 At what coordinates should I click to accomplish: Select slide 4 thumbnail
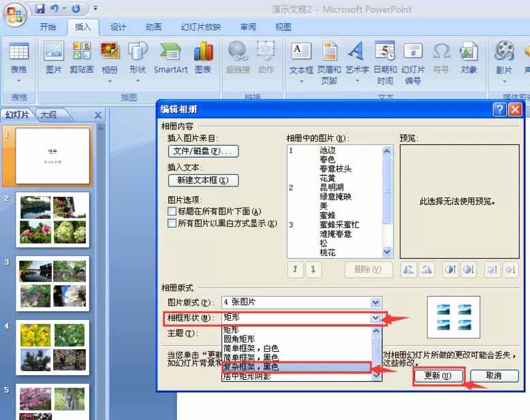pyautogui.click(x=52, y=347)
